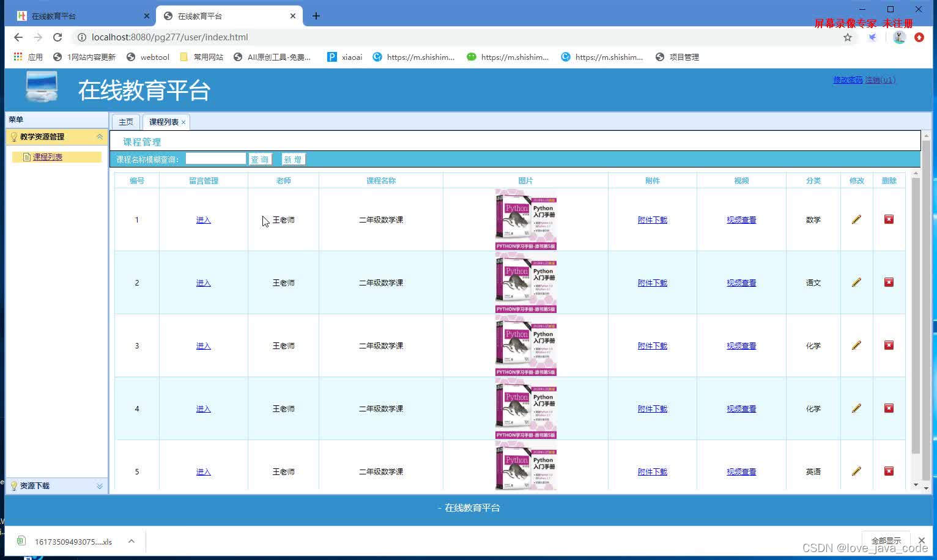The image size is (937, 560).
Task: Click the edit pencil icon in row 1
Action: (x=856, y=219)
